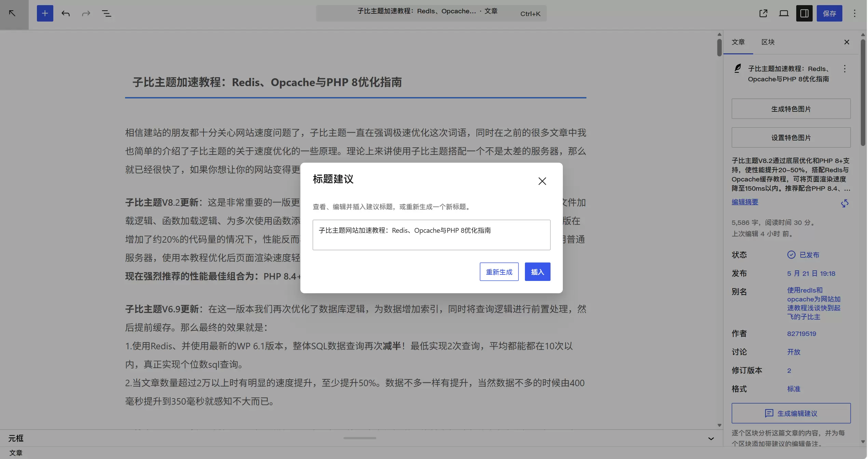Viewport: 868px width, 459px height.
Task: Save the article with 保存 button
Action: pyautogui.click(x=829, y=14)
